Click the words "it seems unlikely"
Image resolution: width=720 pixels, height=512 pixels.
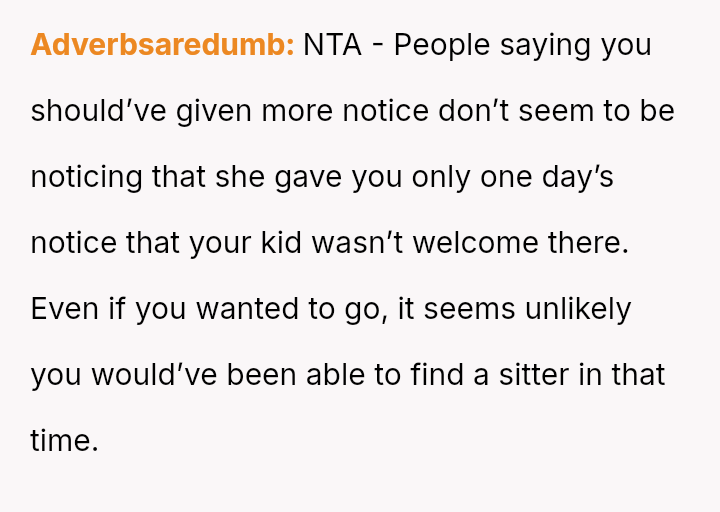(514, 309)
